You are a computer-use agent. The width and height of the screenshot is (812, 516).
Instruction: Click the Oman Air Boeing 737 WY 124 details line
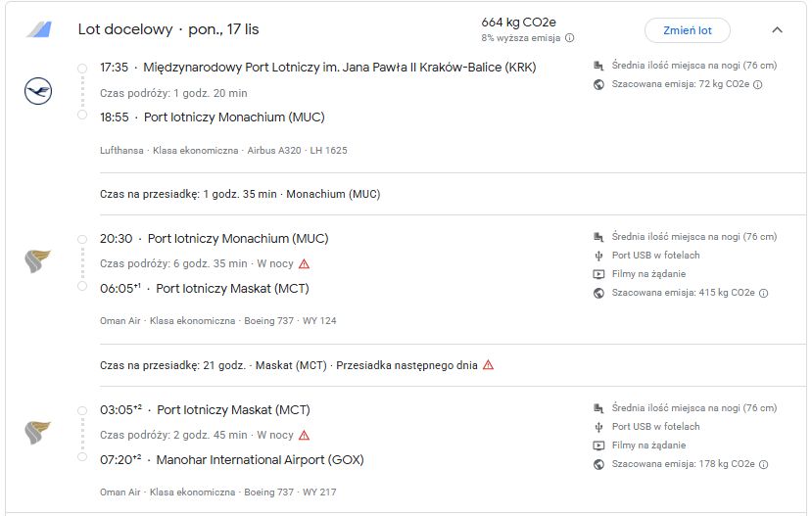tap(218, 321)
